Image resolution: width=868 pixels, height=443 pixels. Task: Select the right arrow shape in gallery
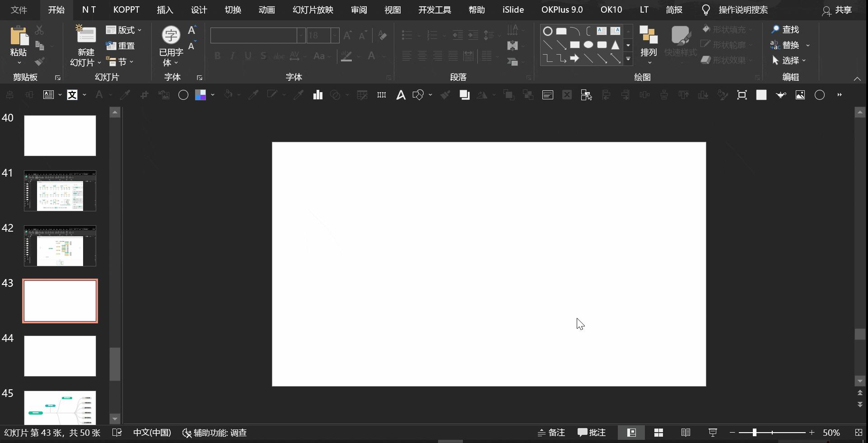pos(574,59)
